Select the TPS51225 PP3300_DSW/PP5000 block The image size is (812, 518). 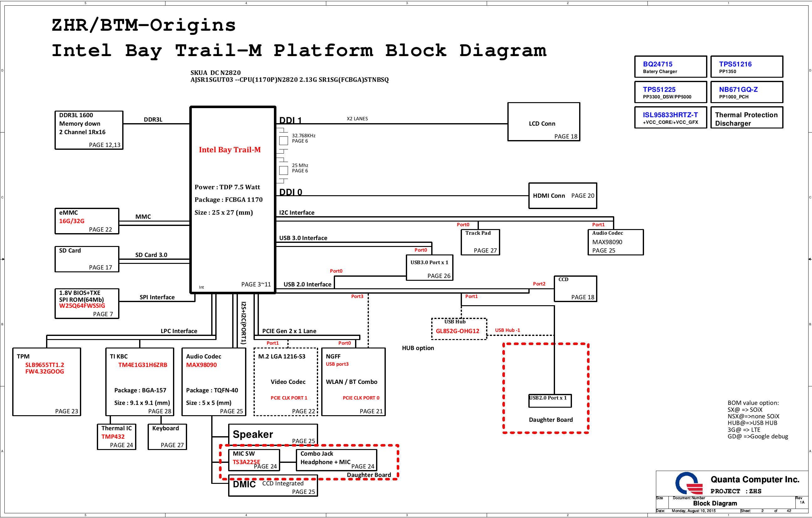click(x=670, y=92)
